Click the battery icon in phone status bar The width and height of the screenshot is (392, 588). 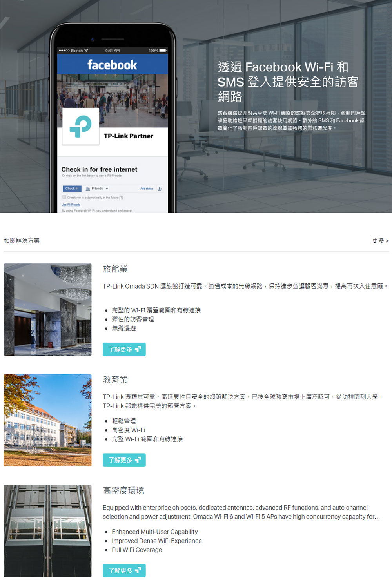[x=163, y=51]
